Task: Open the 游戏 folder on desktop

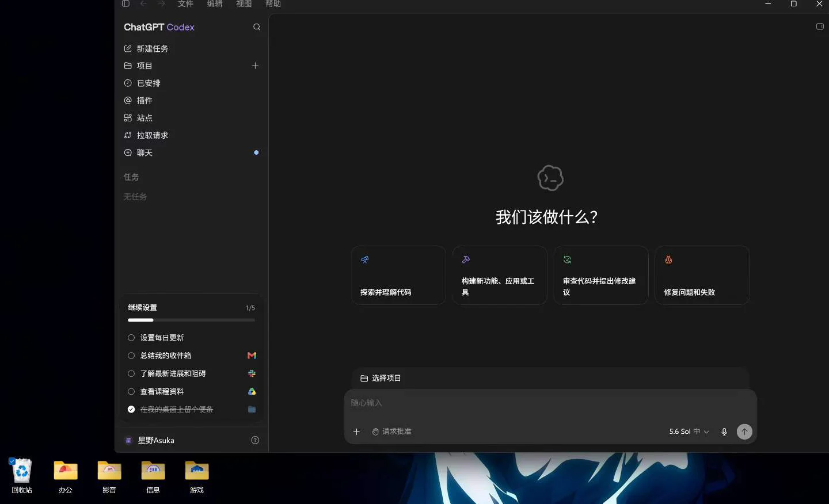Action: point(197,476)
